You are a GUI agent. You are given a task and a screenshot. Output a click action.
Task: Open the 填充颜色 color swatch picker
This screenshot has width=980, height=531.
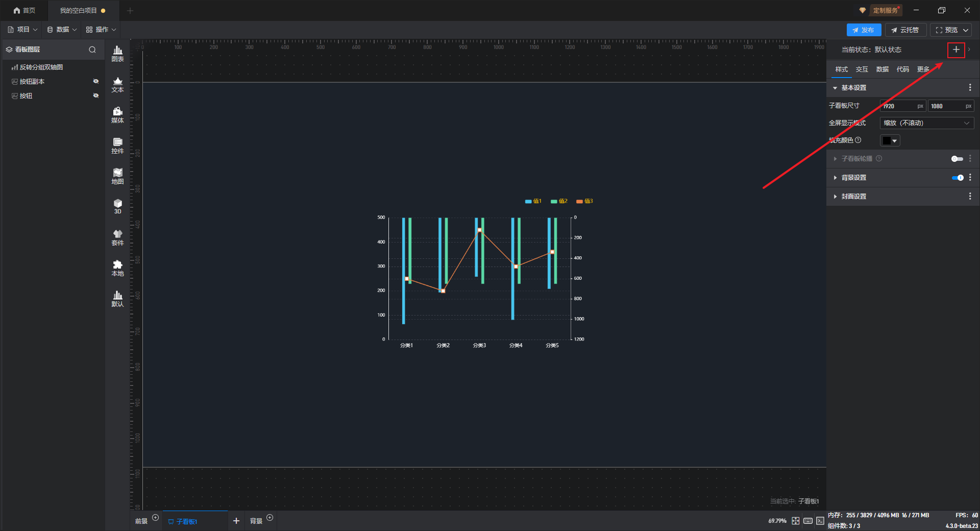[x=890, y=140]
